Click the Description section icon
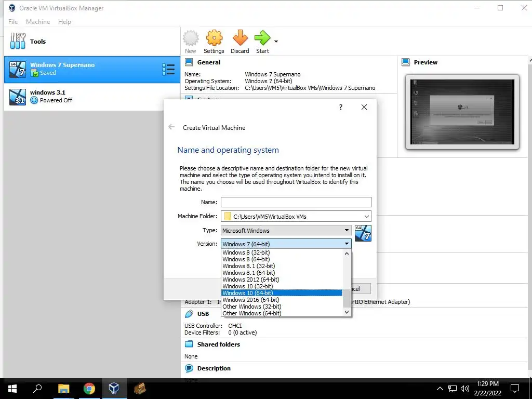 [189, 368]
